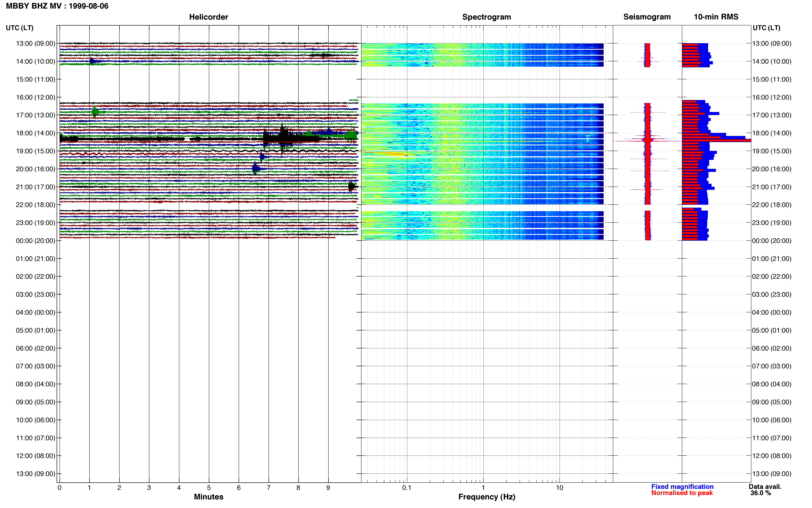Click the 0 tick on Minutes axis
Viewport: 812px width, 508px height.
point(59,487)
